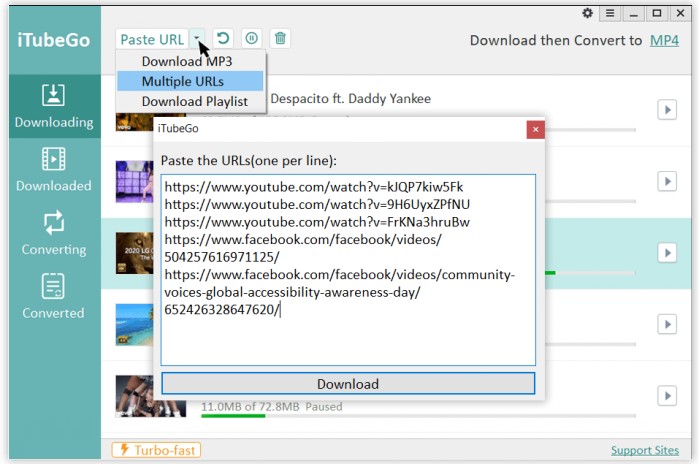Select Download Playlist from the menu
699x464 pixels.
(x=196, y=101)
